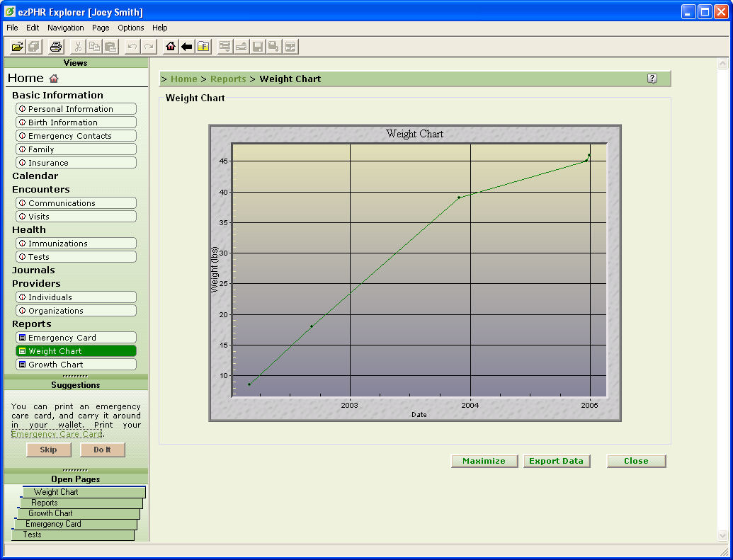
Task: Open the Tests view in sidebar
Action: [76, 257]
